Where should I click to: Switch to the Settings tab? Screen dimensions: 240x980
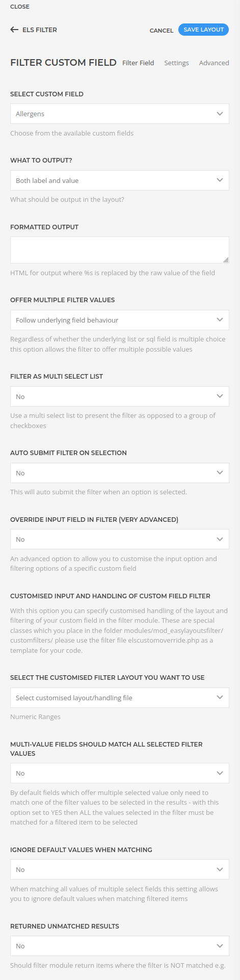(176, 63)
